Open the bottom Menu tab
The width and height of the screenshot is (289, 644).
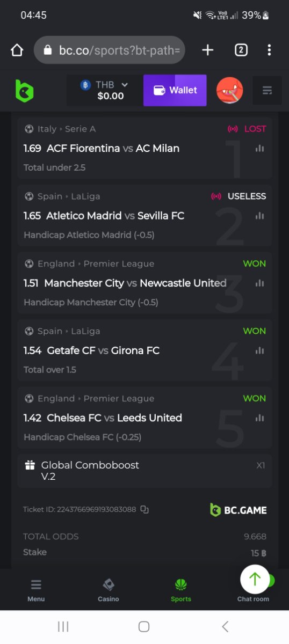pyautogui.click(x=36, y=590)
